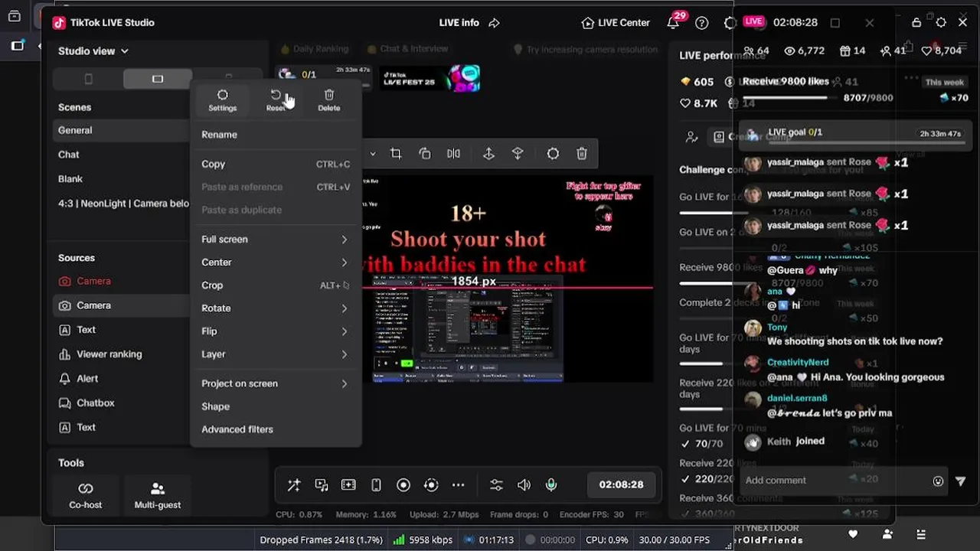Open the audio mixer sliders icon

tap(496, 484)
